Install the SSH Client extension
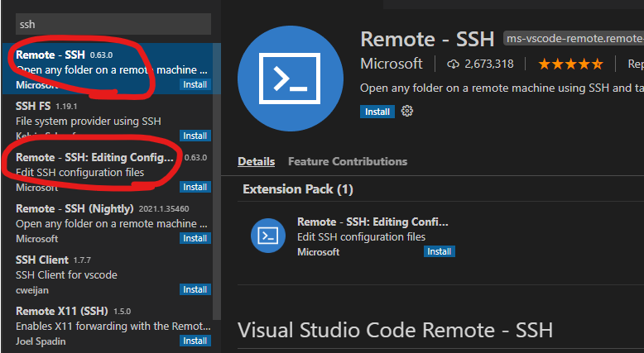644x353 pixels. click(195, 289)
